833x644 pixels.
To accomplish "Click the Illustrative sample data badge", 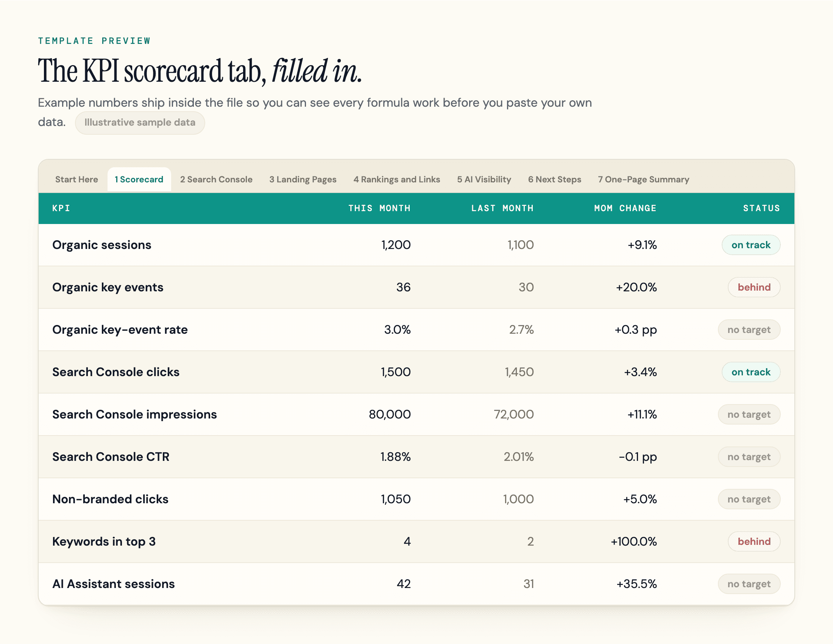I will pyautogui.click(x=140, y=123).
